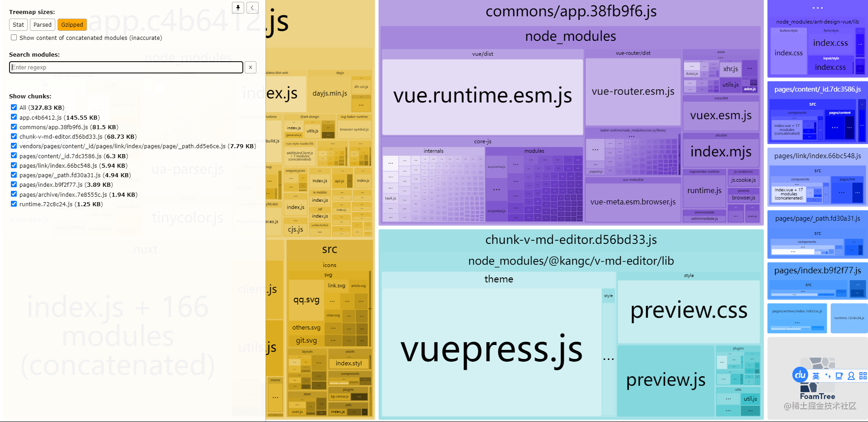Viewport: 868px width, 422px height.
Task: Click the commons/app.38fb9f6.js chunk header
Action: click(x=571, y=12)
